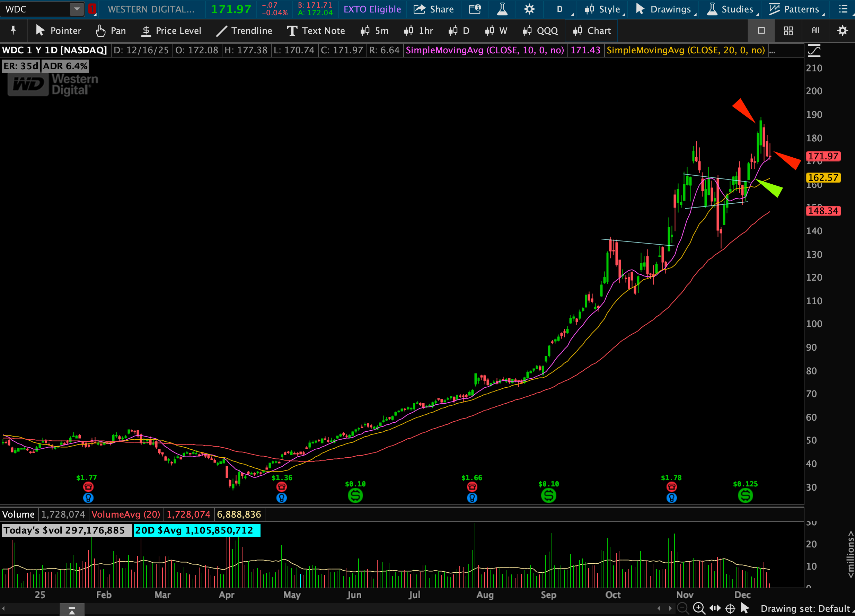Click the pin icon in drawing toolbar
Screen dimensions: 855x616
[13, 30]
